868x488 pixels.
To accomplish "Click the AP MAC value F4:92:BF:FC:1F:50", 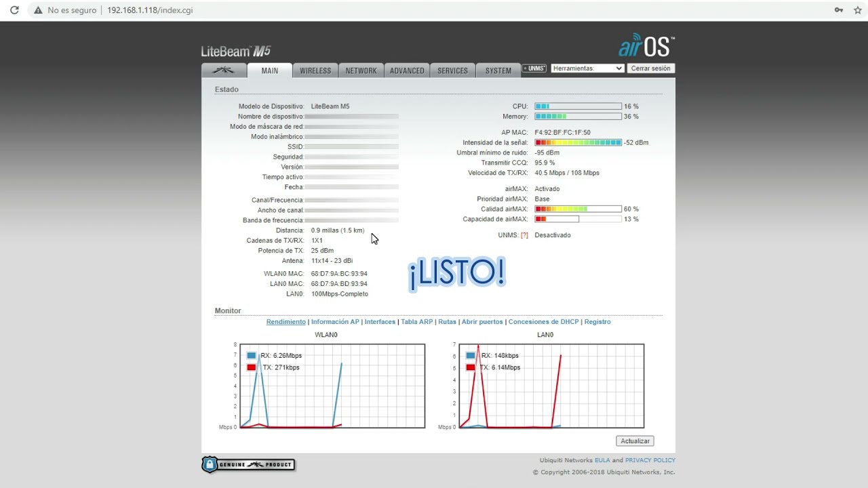I will pyautogui.click(x=562, y=133).
